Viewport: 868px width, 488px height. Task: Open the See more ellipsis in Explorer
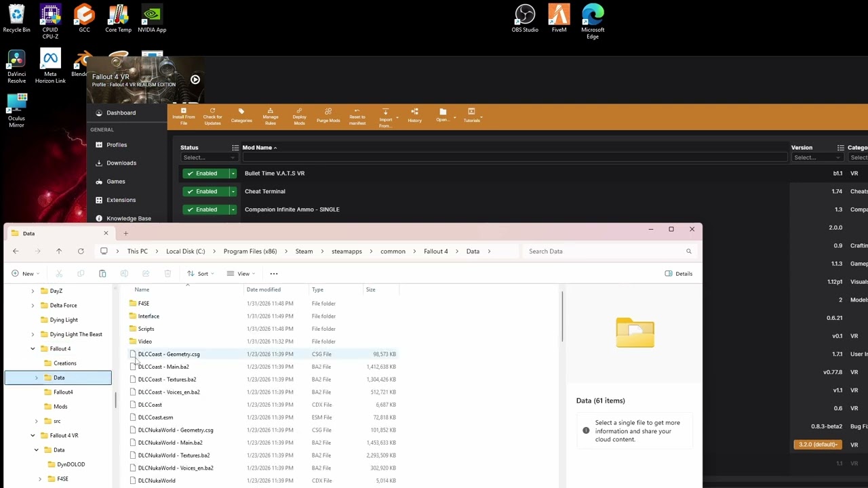[274, 274]
